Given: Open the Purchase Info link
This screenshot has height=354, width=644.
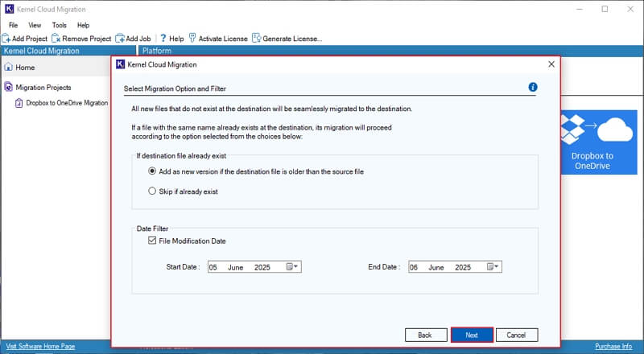Looking at the screenshot, I should pyautogui.click(x=613, y=347).
